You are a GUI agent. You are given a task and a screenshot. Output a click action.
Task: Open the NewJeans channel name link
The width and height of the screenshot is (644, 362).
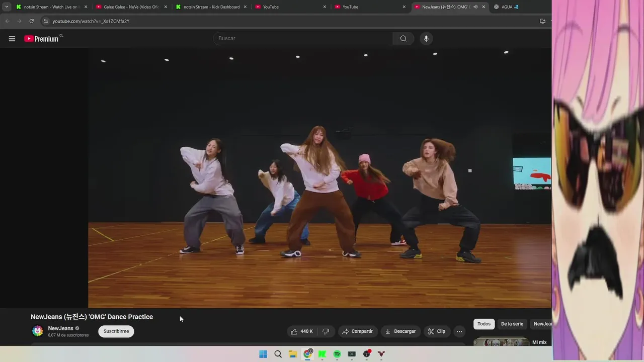click(60, 328)
